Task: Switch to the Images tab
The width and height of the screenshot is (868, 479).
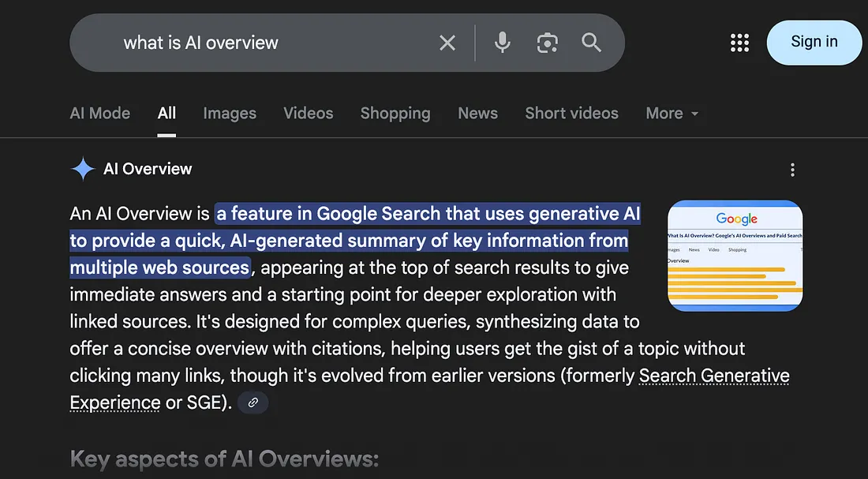Action: (230, 113)
